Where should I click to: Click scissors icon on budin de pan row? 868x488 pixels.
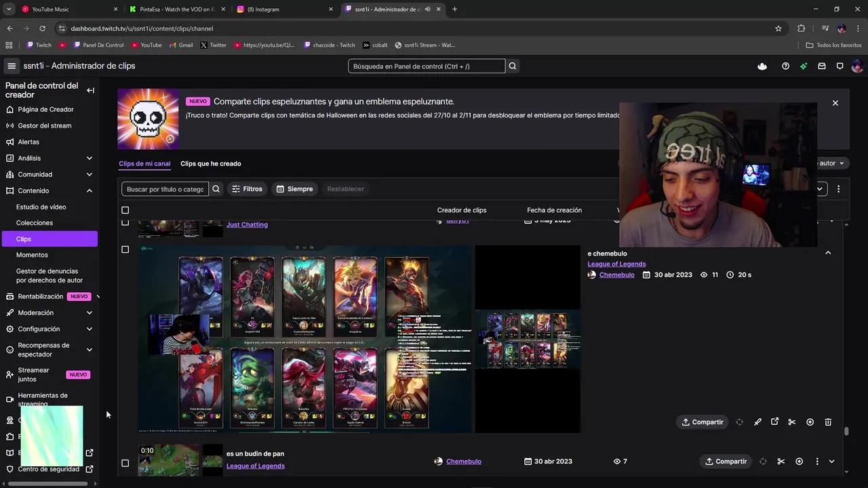click(781, 462)
